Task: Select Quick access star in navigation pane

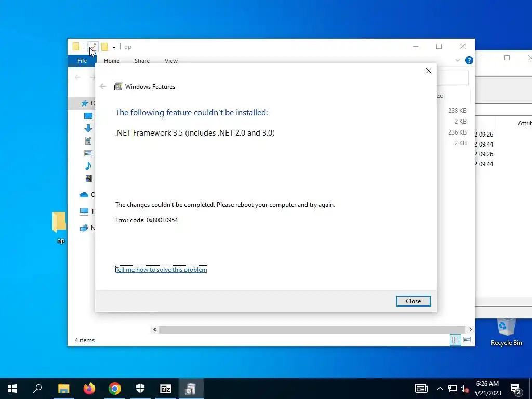Action: 85,103
